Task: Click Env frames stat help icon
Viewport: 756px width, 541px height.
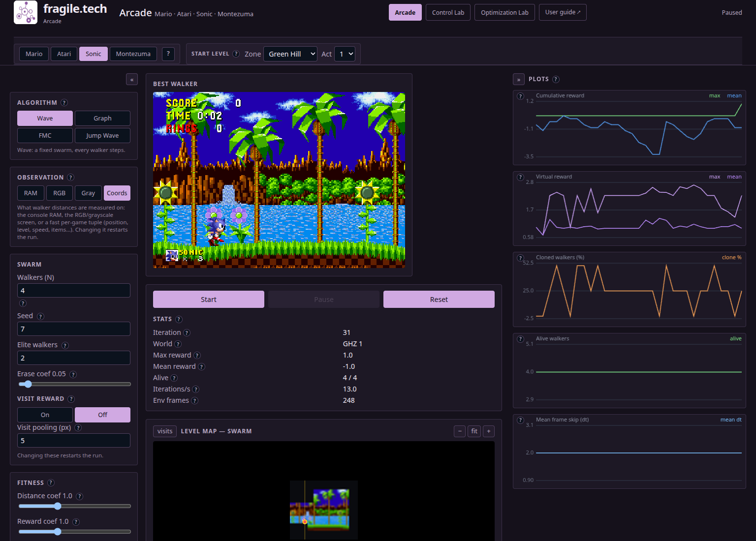Action: 194,401
